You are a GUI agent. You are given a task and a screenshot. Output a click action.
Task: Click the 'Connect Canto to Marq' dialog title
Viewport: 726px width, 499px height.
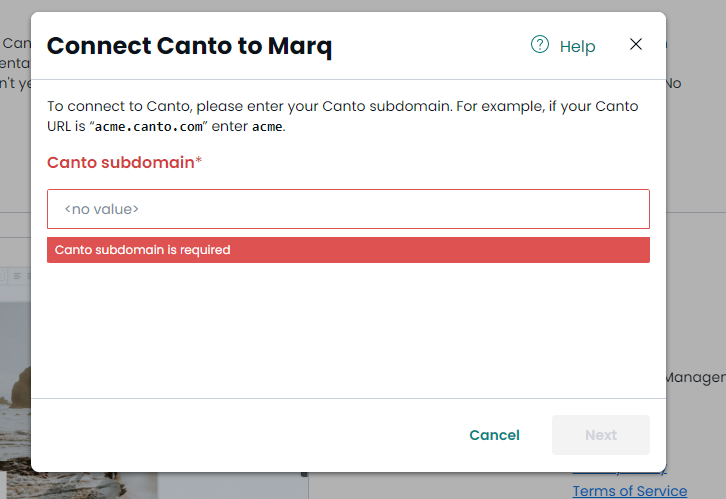[189, 46]
